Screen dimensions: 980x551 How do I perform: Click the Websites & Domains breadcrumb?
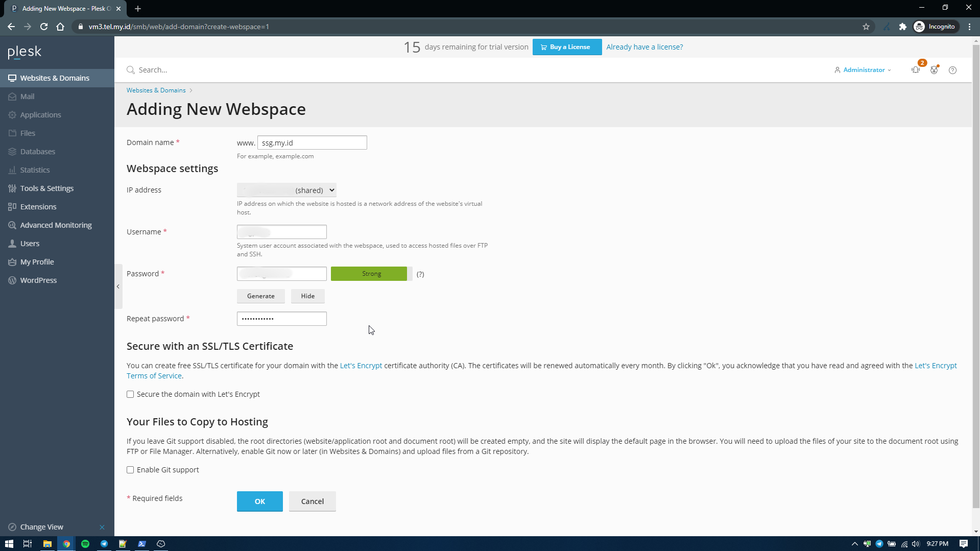pos(156,90)
